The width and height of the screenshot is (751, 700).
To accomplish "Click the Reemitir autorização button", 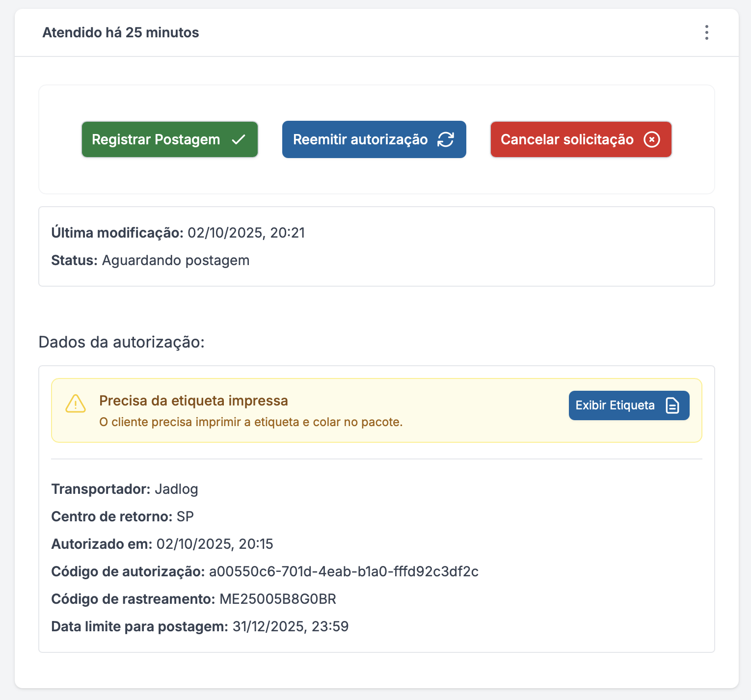I will [x=374, y=139].
